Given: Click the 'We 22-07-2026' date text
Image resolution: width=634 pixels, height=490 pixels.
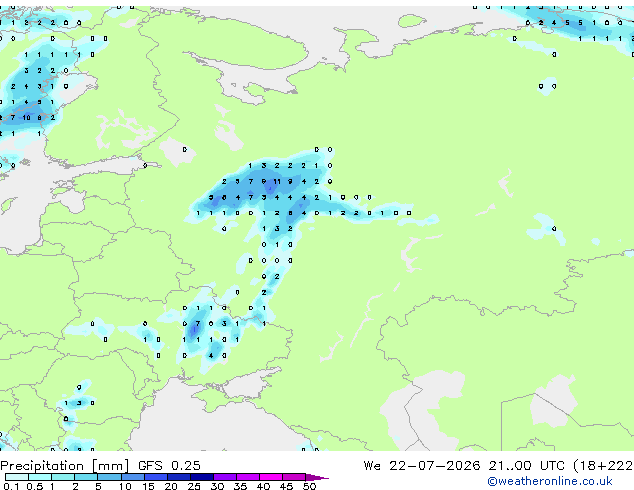Looking at the screenshot, I should (x=422, y=466).
